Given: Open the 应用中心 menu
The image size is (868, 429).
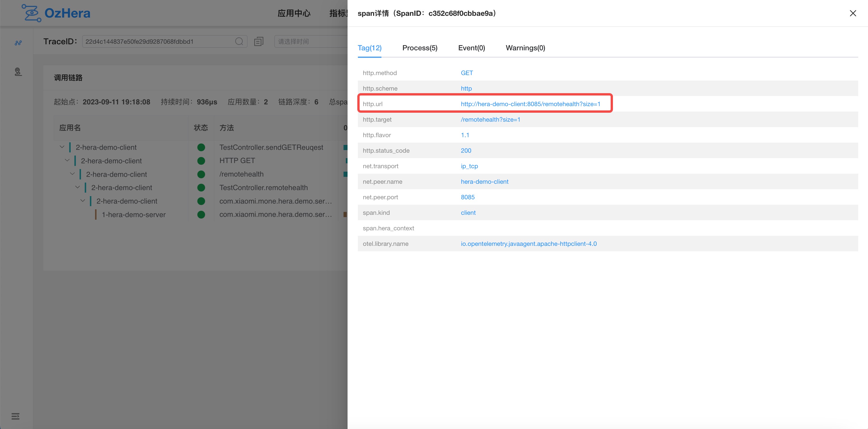Looking at the screenshot, I should coord(294,13).
